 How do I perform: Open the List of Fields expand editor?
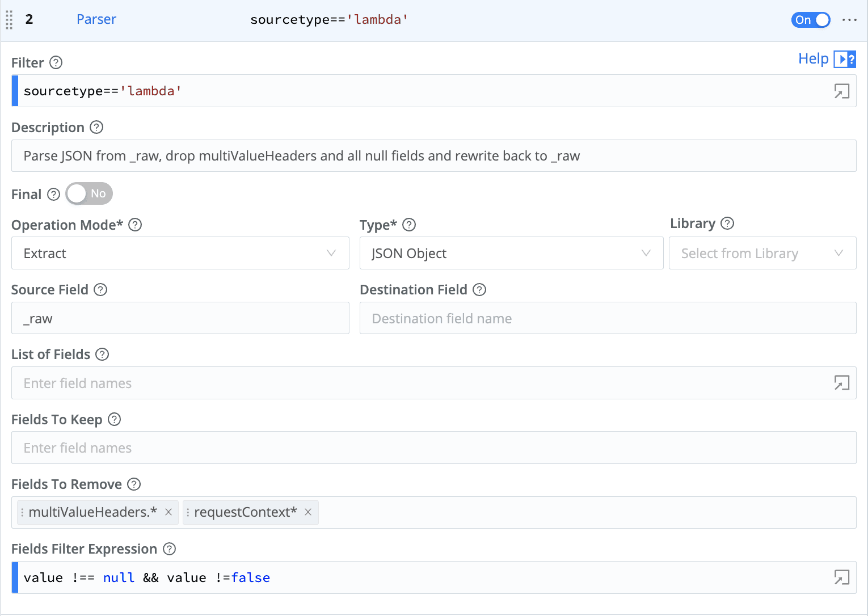point(841,383)
